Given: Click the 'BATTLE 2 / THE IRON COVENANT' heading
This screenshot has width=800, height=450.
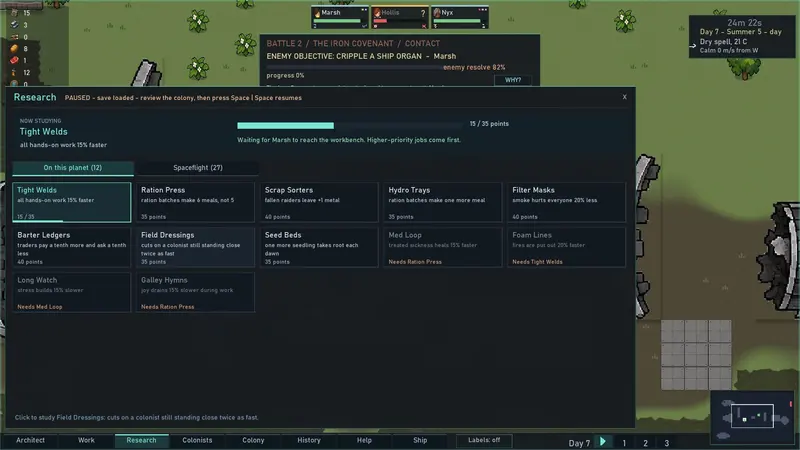Looking at the screenshot, I should coord(330,43).
